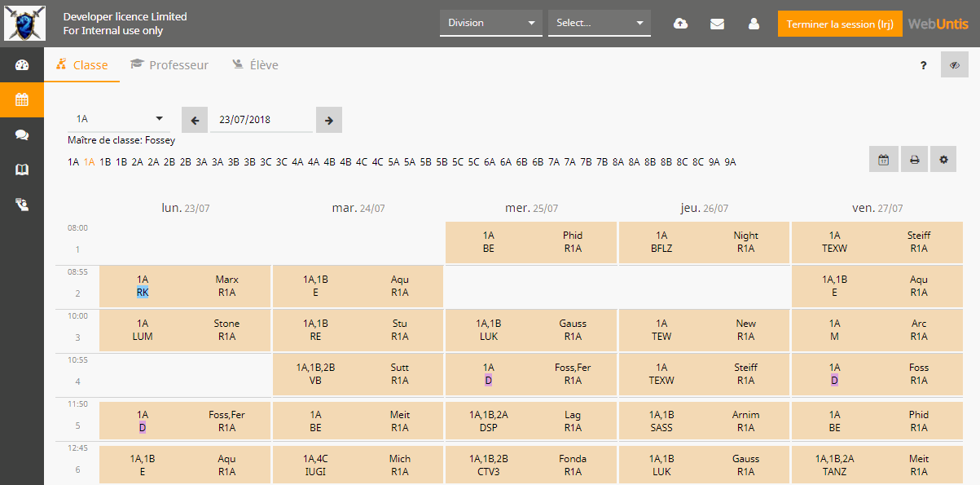Switch to the Professeur tab
This screenshot has width=980, height=485.
tap(169, 65)
